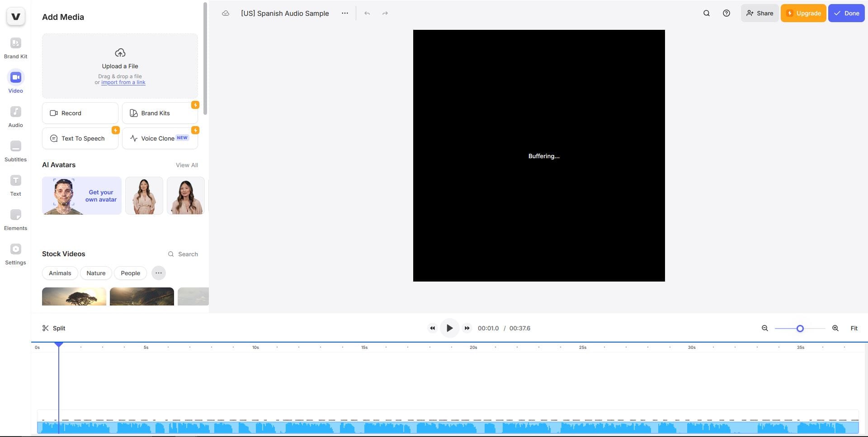Filter stock videos by Animals

[60, 273]
